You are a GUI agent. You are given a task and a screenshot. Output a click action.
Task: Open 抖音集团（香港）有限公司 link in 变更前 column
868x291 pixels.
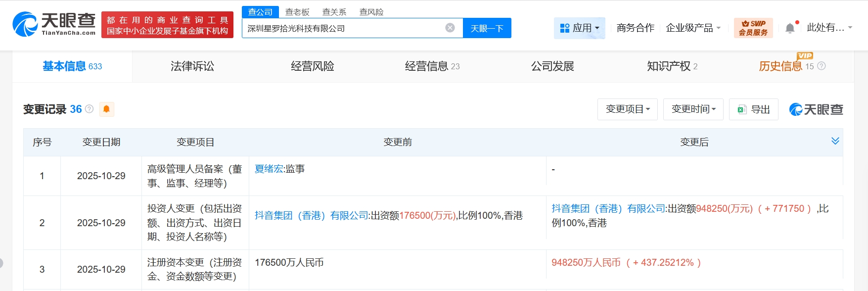tap(311, 215)
